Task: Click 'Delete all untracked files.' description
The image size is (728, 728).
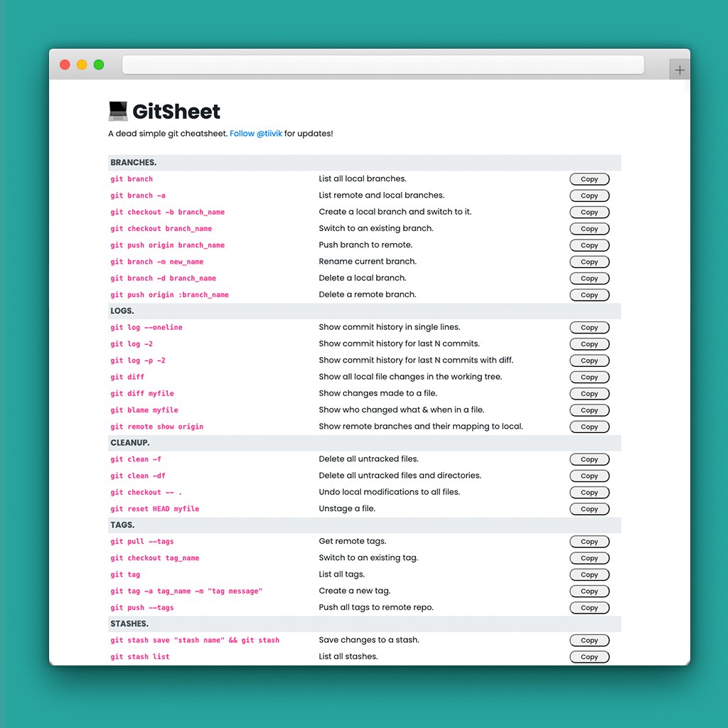Action: point(369,459)
